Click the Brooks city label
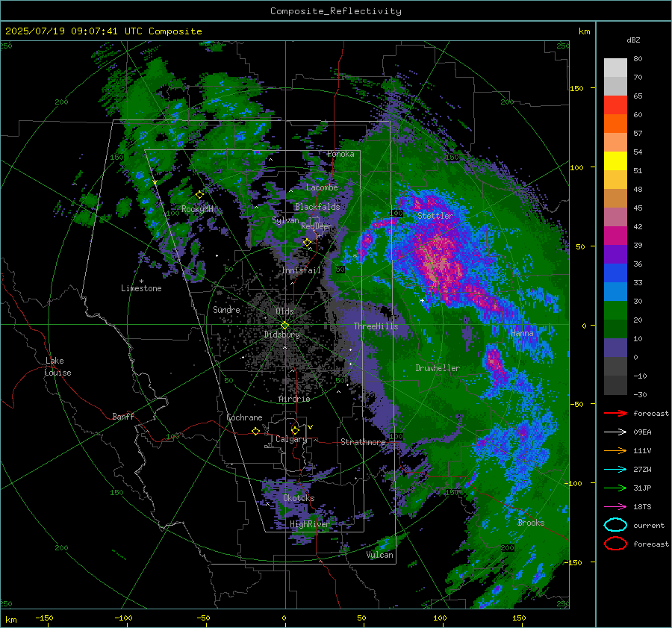 click(x=531, y=523)
